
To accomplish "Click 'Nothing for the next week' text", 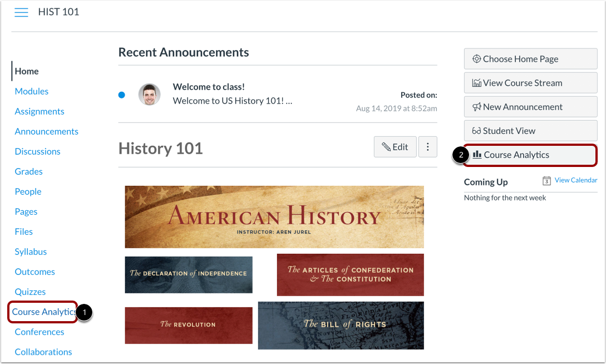I will click(x=505, y=198).
